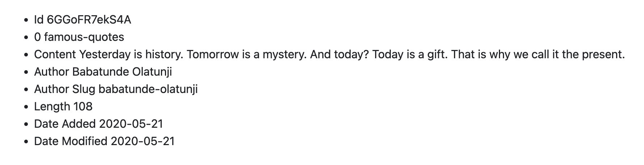The height and width of the screenshot is (165, 644).
Task: Click the 'Content' label
Action: (55, 54)
